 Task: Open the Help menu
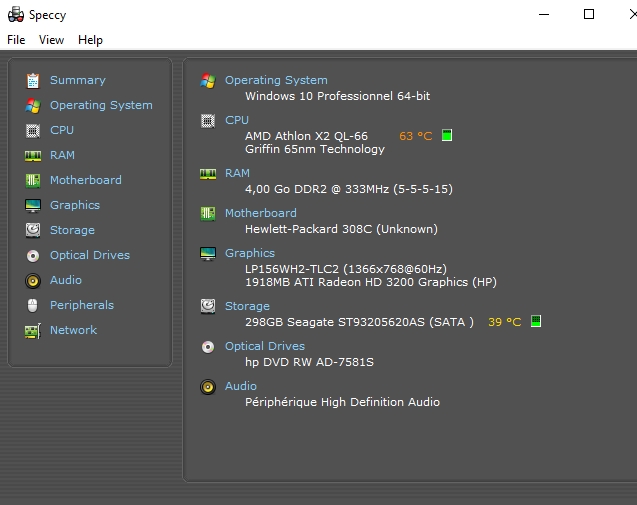(x=90, y=40)
